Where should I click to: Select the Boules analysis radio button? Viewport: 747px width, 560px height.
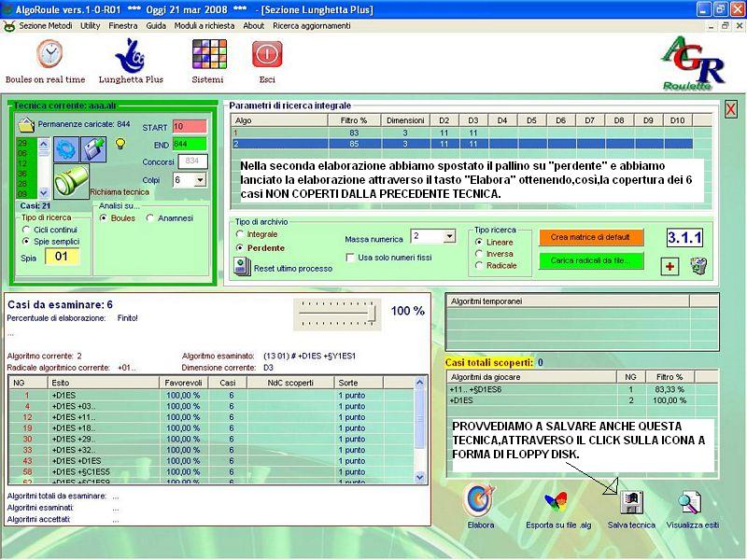[104, 217]
